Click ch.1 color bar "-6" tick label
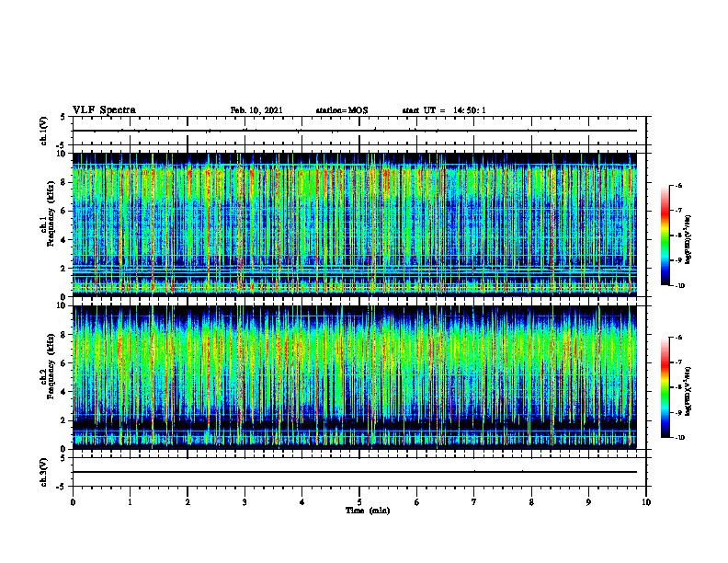Screen dimensions: 728x563 click(678, 185)
